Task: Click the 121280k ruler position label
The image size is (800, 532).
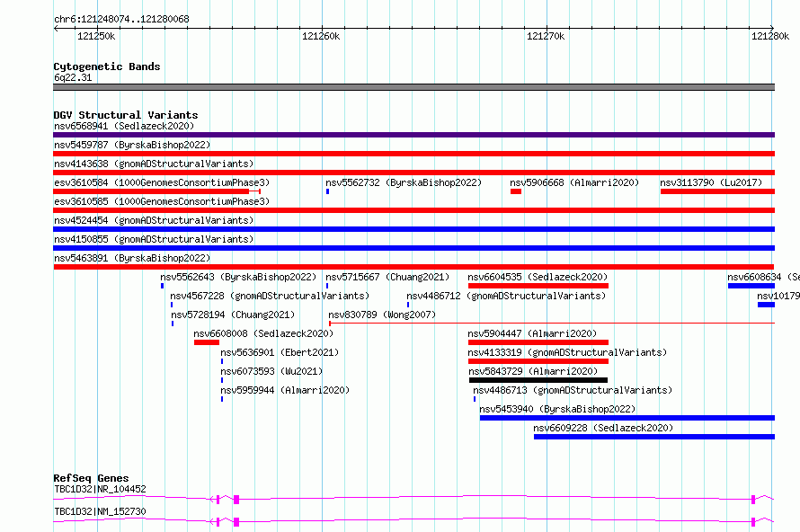Action: tap(770, 36)
